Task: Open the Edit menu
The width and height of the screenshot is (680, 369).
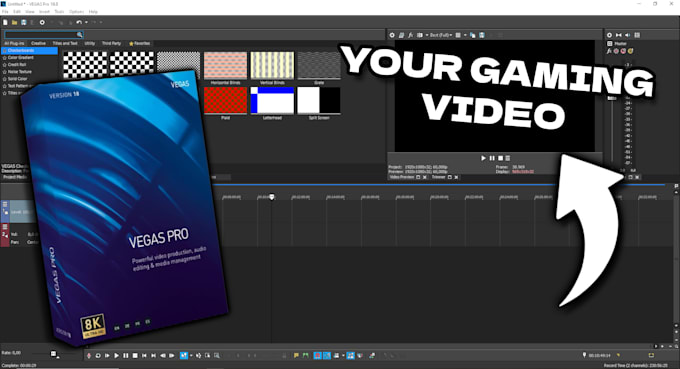Action: [17, 12]
